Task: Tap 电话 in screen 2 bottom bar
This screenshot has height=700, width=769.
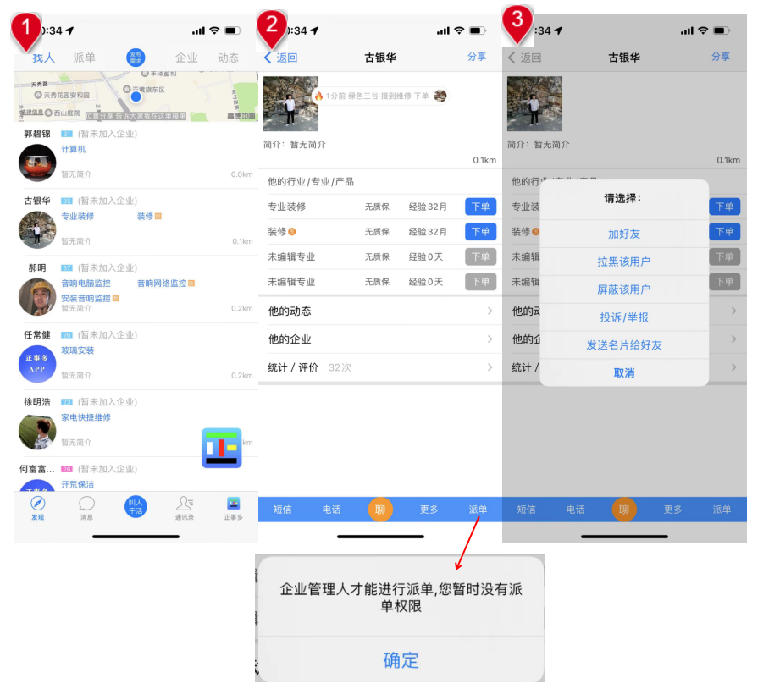Action: 331,510
